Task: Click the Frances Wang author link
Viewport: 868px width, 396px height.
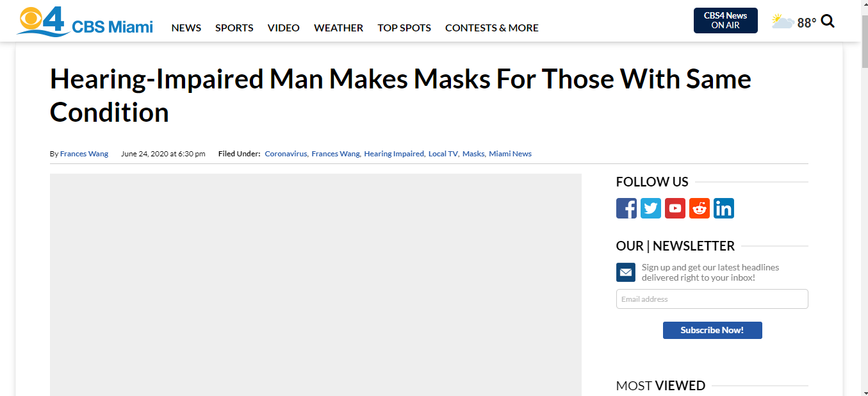Action: [84, 154]
